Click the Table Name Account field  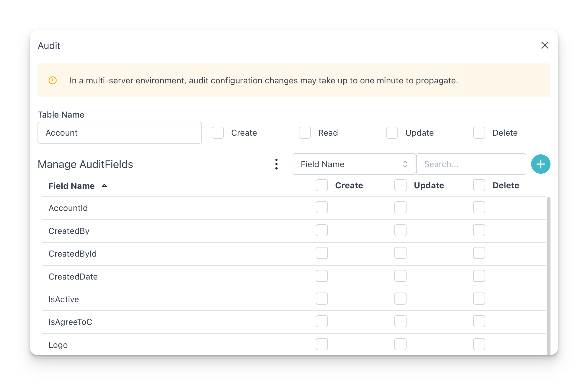pyautogui.click(x=120, y=133)
